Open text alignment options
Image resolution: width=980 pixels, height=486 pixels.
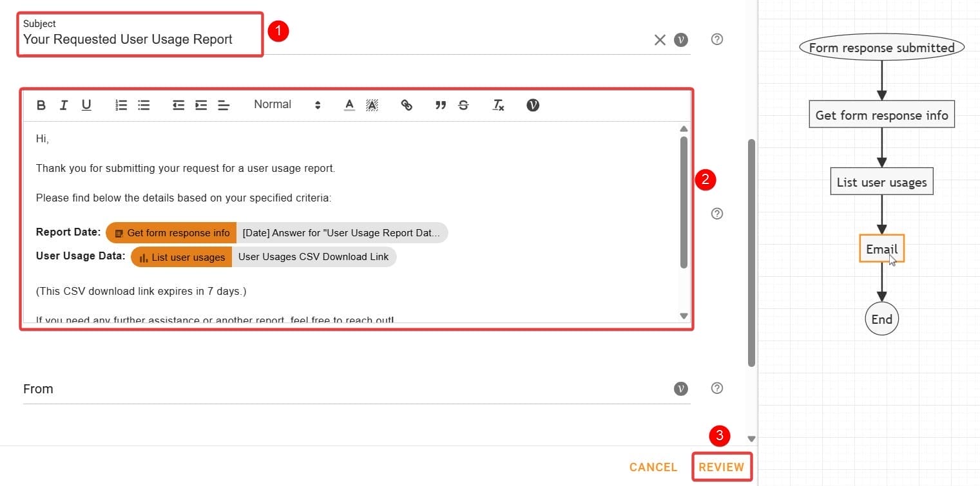click(224, 104)
